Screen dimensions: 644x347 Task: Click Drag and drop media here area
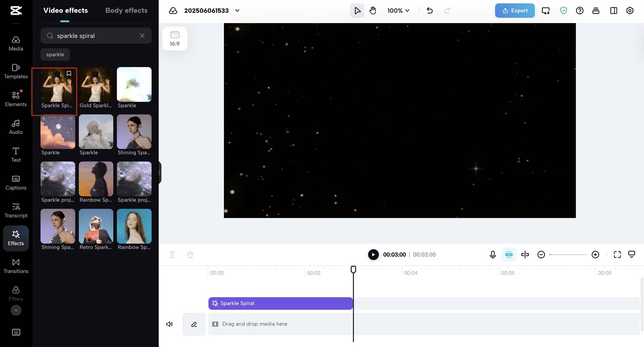pyautogui.click(x=424, y=324)
